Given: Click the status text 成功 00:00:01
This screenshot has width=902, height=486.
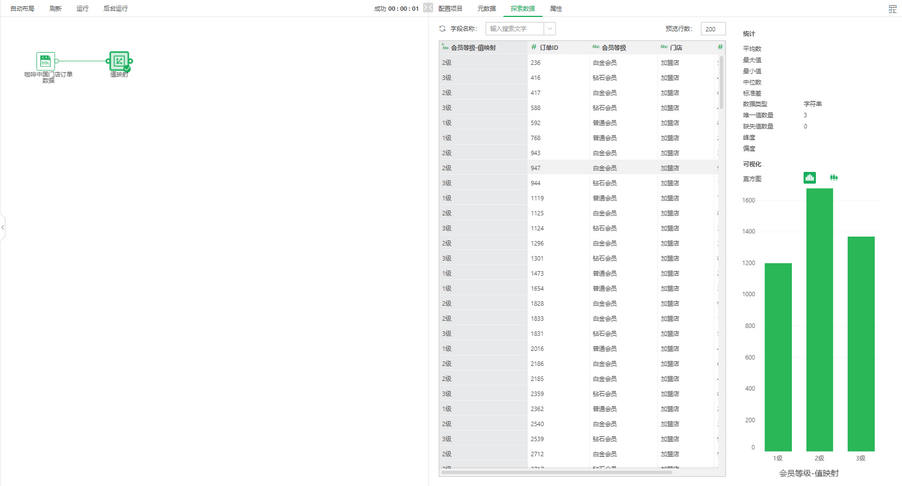Looking at the screenshot, I should [396, 9].
